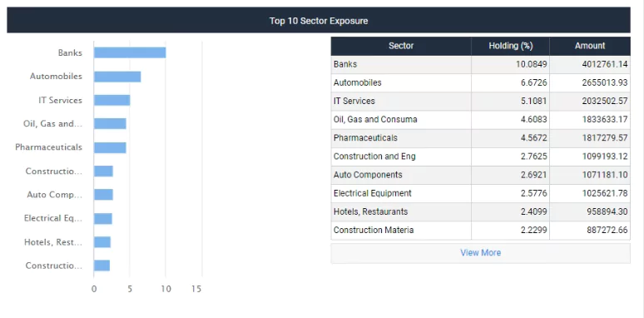The height and width of the screenshot is (318, 644).
Task: Click the Pharmaceuticals chart bar
Action: 110,147
